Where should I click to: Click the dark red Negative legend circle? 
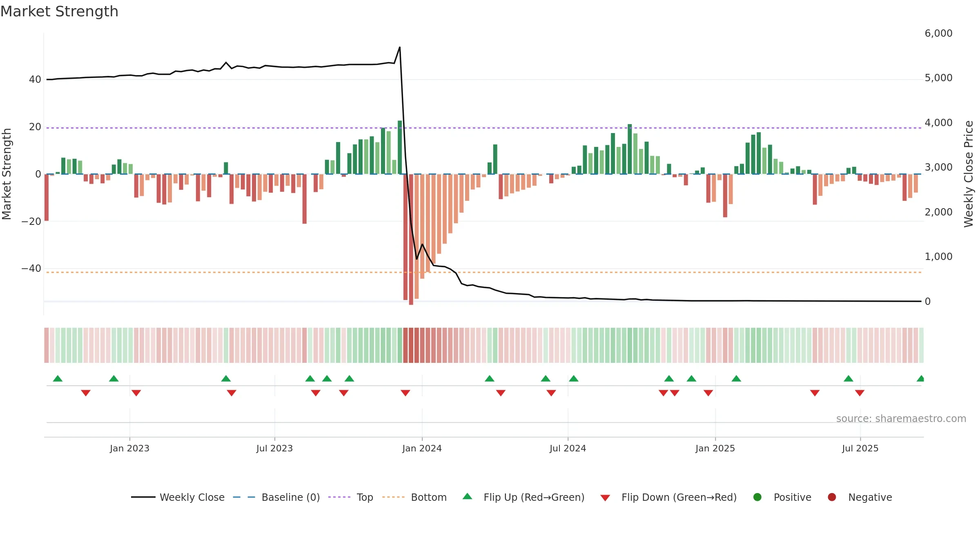coord(832,497)
